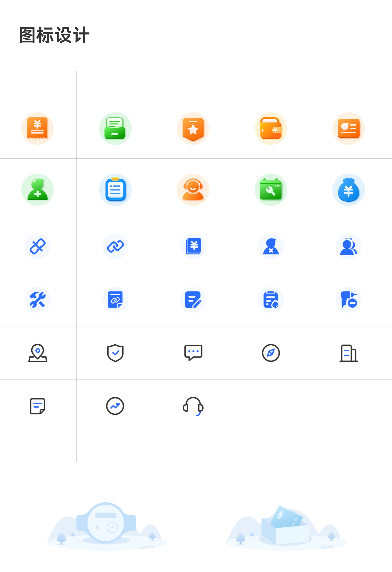Viewport: 392px width, 572px height.
Task: Select the green inbox document tray icon
Action: [115, 128]
